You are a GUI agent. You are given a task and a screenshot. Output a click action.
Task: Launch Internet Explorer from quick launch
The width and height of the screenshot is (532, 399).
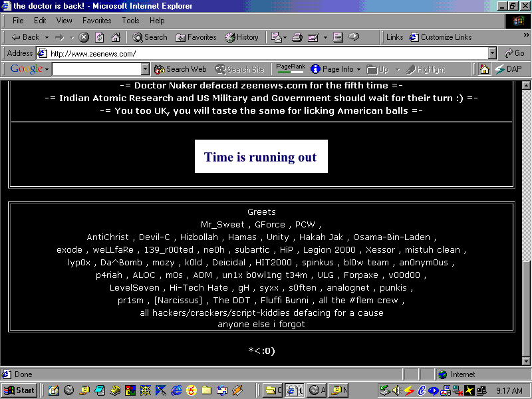(x=176, y=390)
